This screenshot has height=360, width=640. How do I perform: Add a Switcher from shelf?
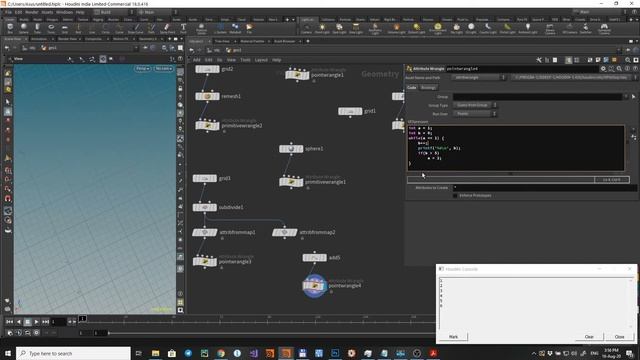point(585,28)
